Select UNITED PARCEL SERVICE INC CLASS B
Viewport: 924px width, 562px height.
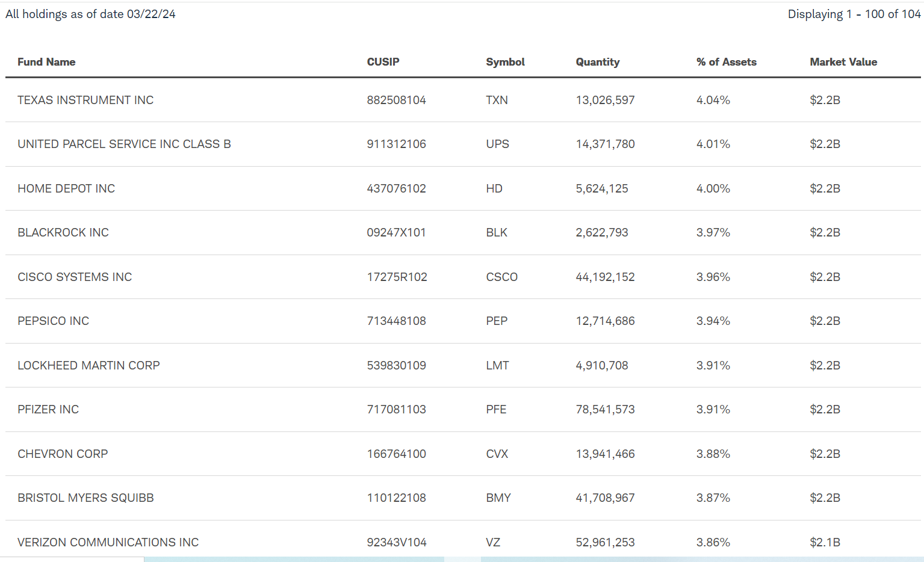coord(124,144)
